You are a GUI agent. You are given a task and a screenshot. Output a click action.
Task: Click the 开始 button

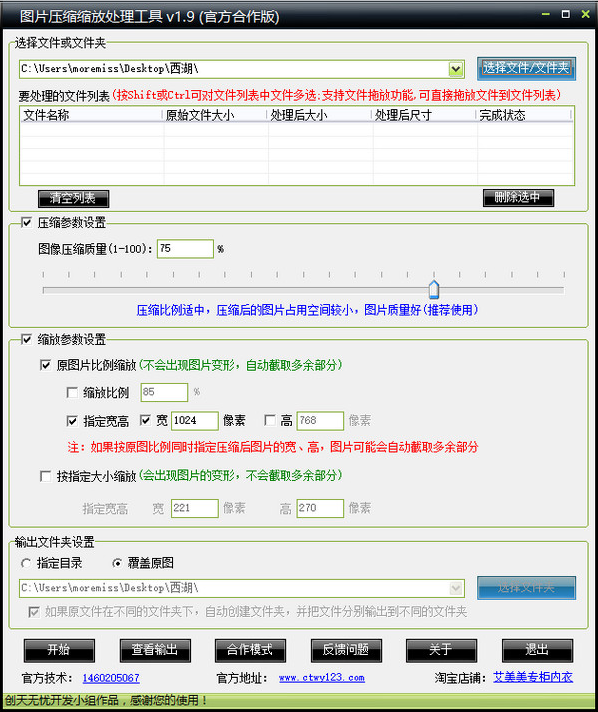click(x=59, y=650)
